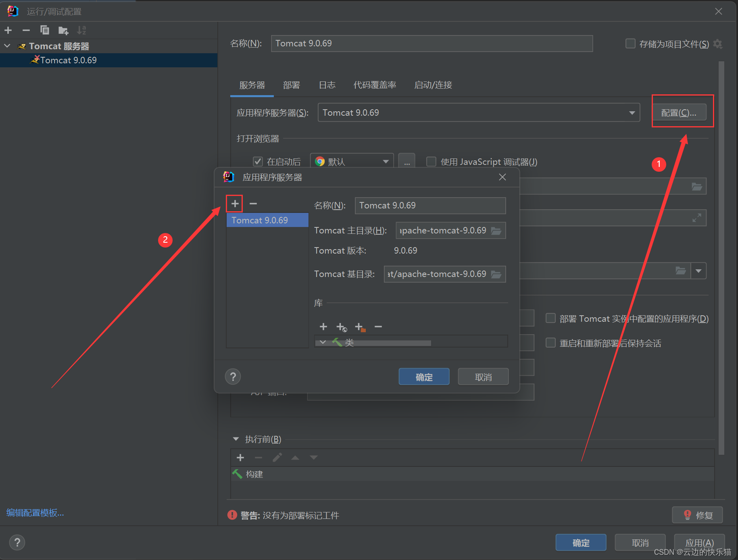Confirm 应用程序服务器 dialog with 确定
The image size is (738, 560).
click(424, 377)
